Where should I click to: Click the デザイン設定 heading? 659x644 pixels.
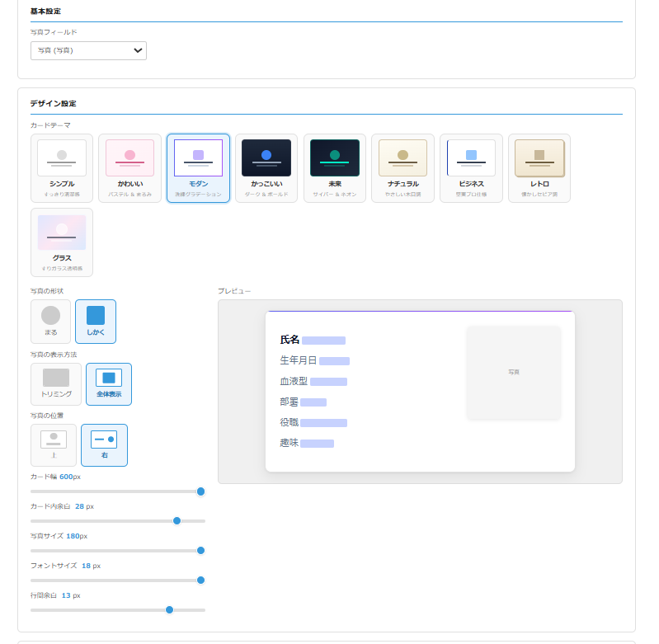click(53, 104)
